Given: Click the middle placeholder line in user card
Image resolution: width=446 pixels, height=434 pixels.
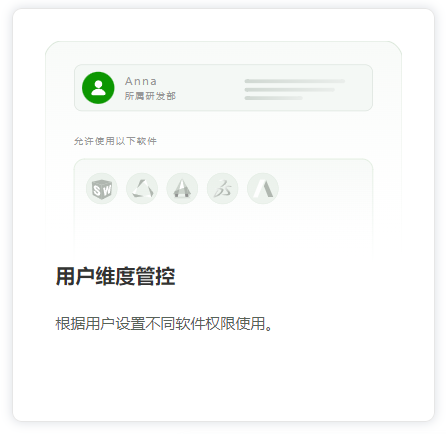Looking at the screenshot, I should [x=289, y=90].
